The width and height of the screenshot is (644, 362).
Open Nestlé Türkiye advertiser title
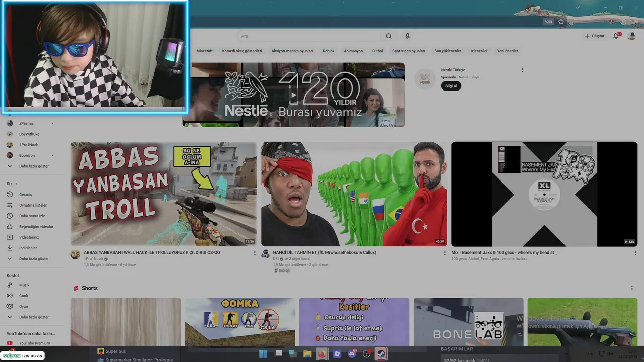[x=453, y=70]
